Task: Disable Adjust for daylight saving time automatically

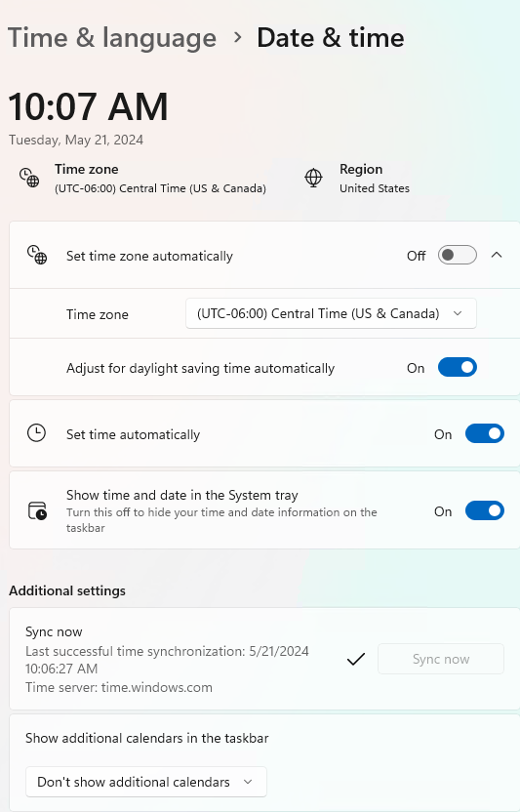Action: [x=458, y=368]
